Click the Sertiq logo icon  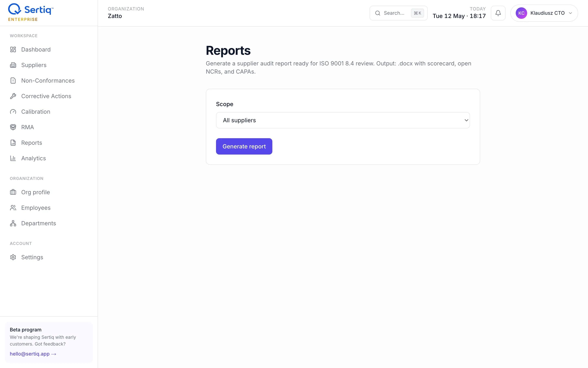click(x=15, y=9)
